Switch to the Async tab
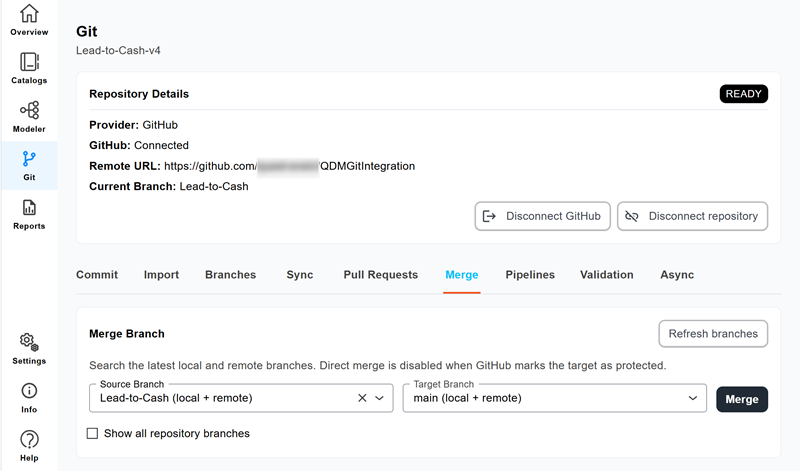The image size is (800, 471). 677,275
